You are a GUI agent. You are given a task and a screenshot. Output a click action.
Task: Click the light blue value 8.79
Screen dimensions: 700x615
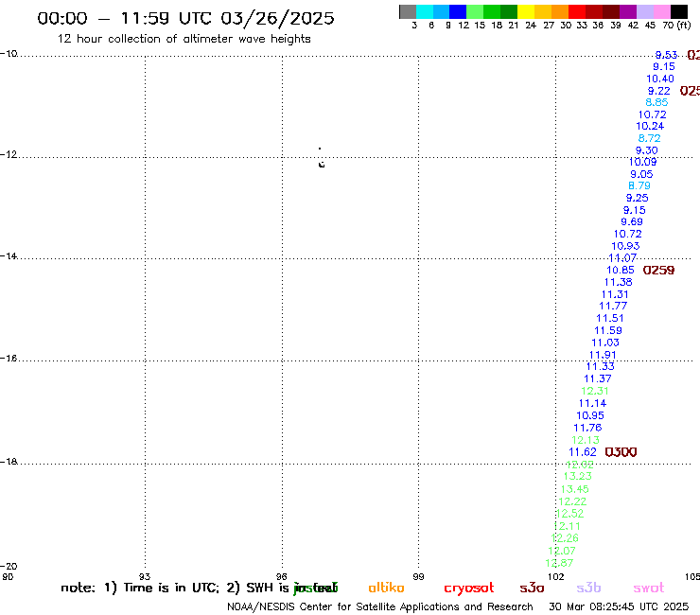[x=639, y=185]
